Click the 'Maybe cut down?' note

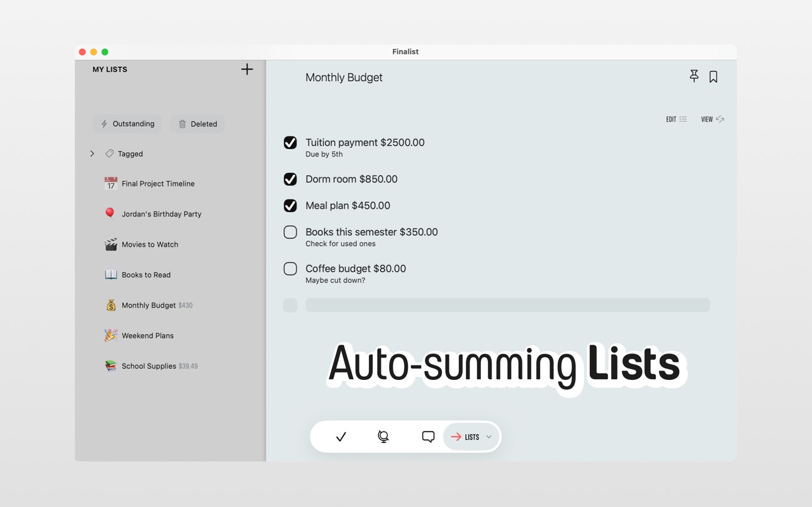336,281
